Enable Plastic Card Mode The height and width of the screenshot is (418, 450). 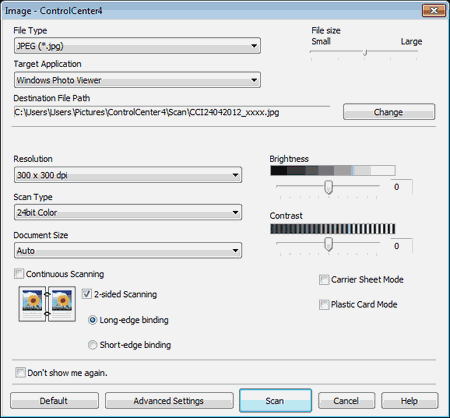coord(324,304)
